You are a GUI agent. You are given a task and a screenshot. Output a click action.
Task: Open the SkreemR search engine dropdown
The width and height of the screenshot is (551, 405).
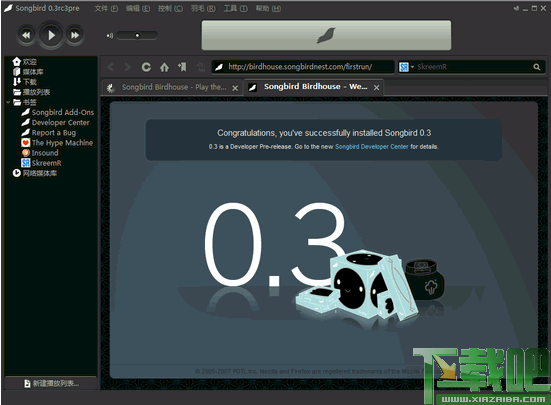[407, 67]
